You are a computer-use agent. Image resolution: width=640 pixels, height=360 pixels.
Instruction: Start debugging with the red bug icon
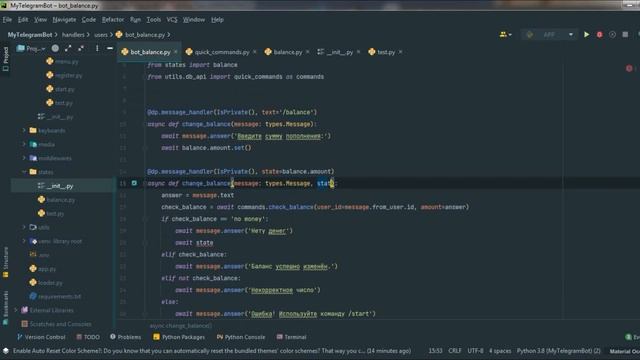tap(599, 35)
